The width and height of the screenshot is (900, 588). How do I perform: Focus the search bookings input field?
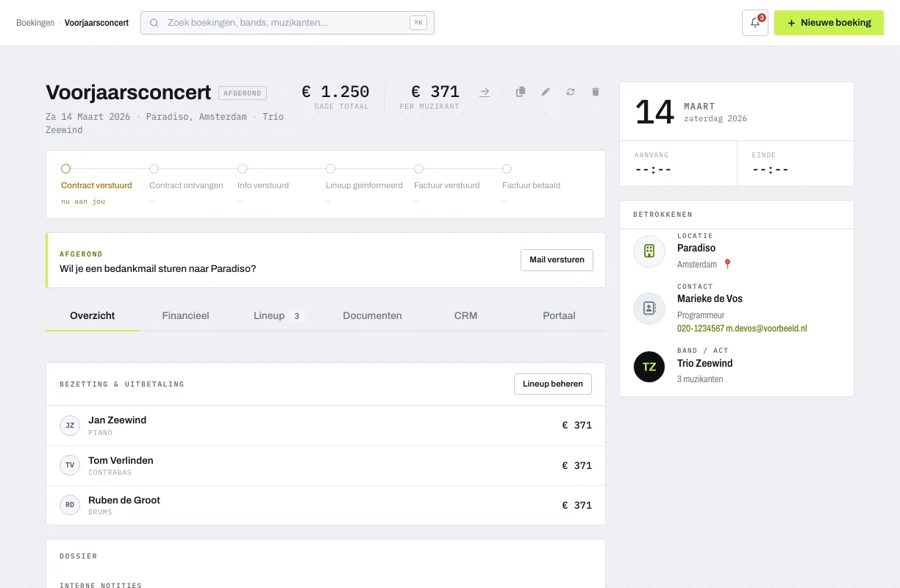(287, 23)
